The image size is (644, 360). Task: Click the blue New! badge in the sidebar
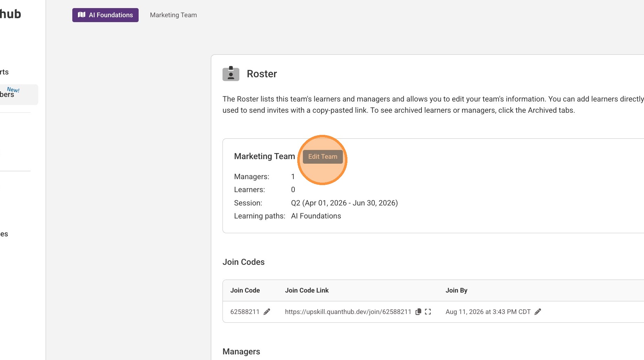click(13, 90)
